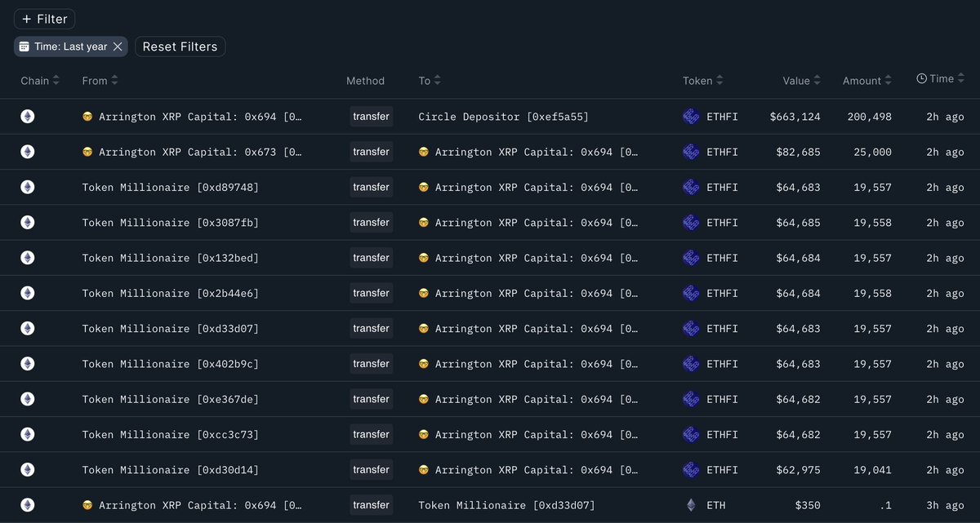Open Token Millionaire [0x3087fb] address
The image size is (980, 523).
[171, 223]
